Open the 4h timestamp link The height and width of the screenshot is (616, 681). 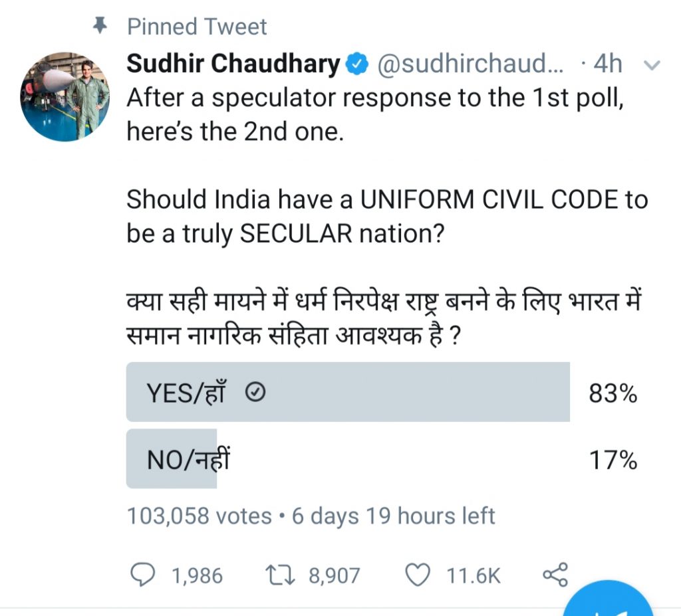[608, 64]
